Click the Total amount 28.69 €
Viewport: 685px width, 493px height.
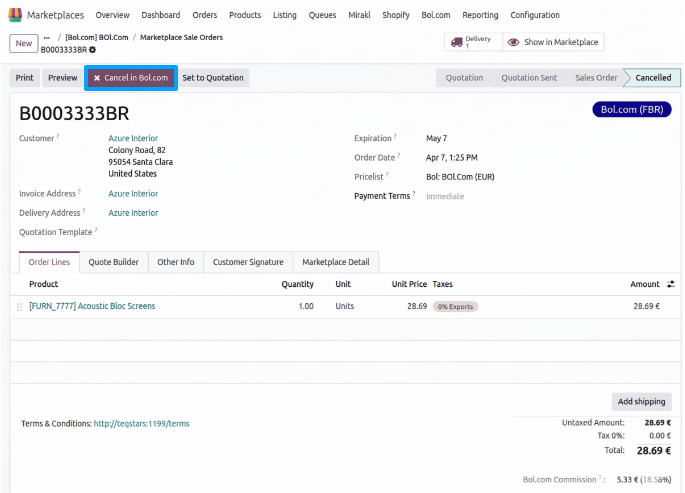click(x=654, y=451)
